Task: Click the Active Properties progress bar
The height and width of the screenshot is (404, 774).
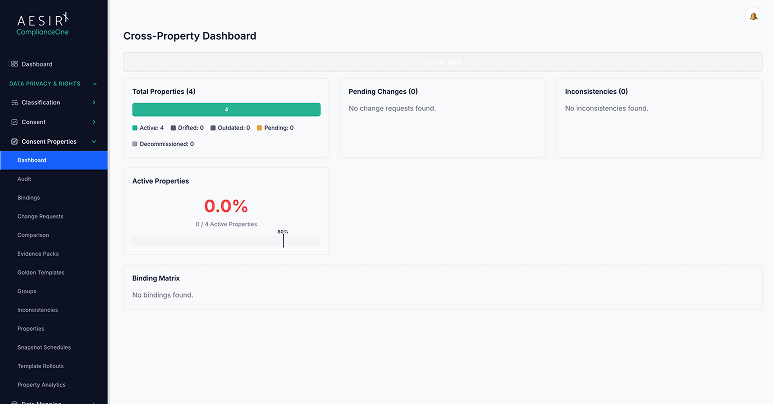Action: tap(227, 241)
